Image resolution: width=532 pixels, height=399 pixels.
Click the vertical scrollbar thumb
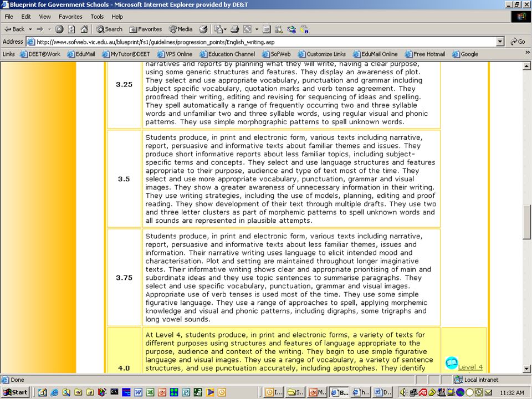526,222
